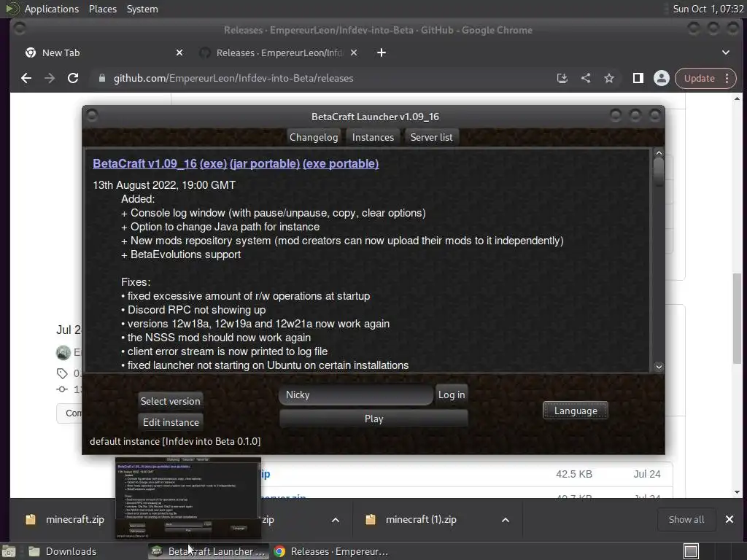Select BetaCraft Launcher in the taskbar

[x=209, y=551]
